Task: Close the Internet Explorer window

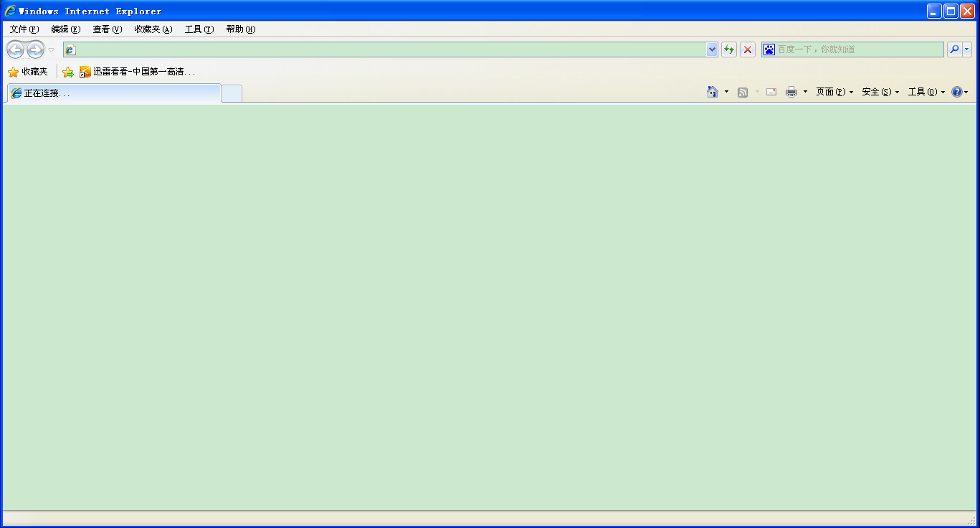Action: (x=967, y=11)
